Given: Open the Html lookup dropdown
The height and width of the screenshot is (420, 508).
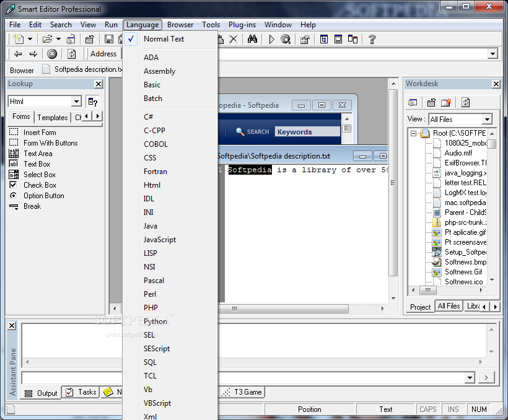Looking at the screenshot, I should (76, 102).
